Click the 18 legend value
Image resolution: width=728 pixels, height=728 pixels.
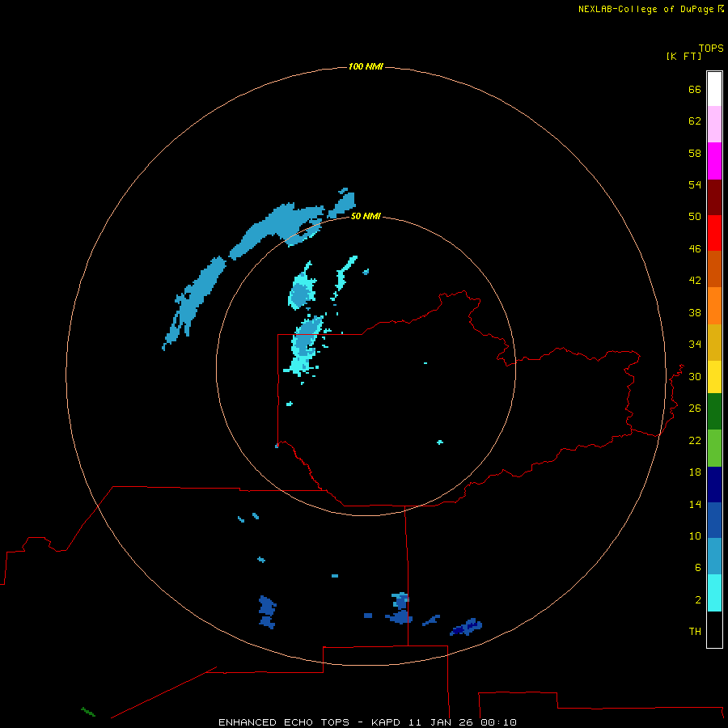coord(695,472)
